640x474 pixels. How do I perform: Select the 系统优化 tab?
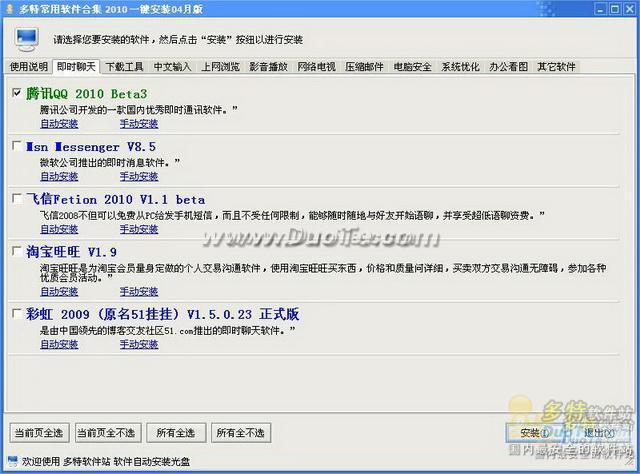pyautogui.click(x=460, y=67)
